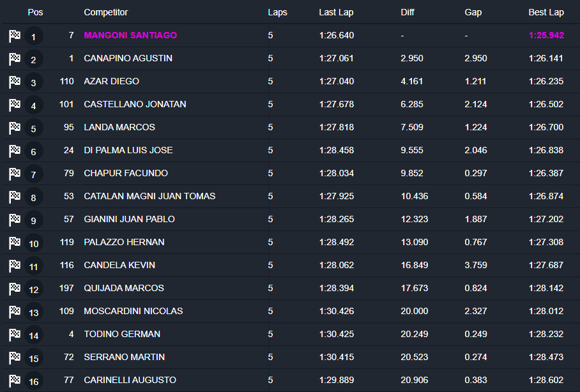Click the finish flag icon for Azar Diego
The image size is (580, 392).
[15, 82]
